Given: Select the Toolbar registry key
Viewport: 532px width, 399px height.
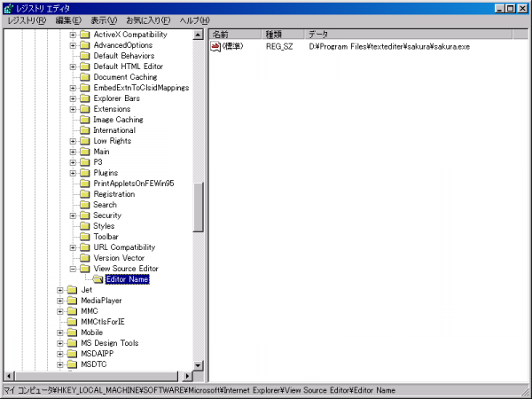Looking at the screenshot, I should click(106, 237).
